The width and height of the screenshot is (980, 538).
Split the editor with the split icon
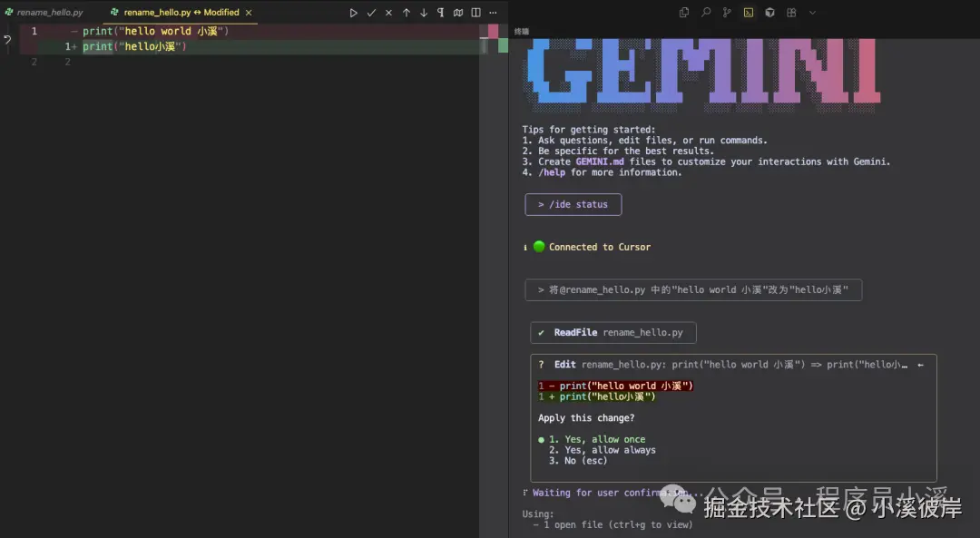(475, 13)
